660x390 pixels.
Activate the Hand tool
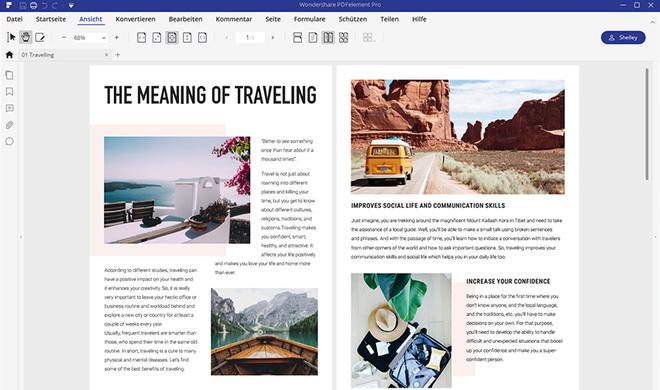click(26, 37)
